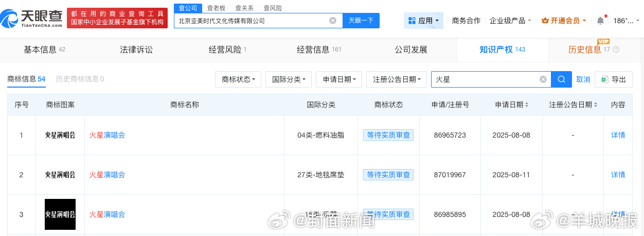Image resolution: width=644 pixels, height=236 pixels.
Task: Open row 3 black trademark thumbnail
Action: point(60,214)
